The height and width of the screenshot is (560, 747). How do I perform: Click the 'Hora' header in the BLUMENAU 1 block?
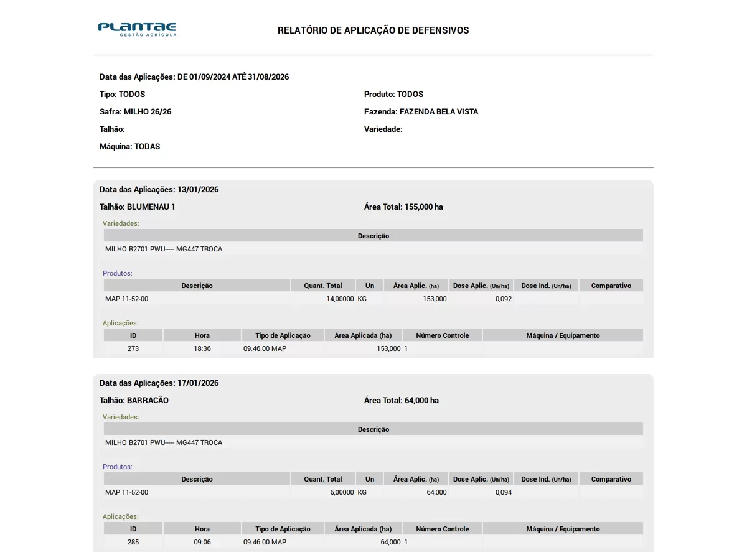click(x=202, y=335)
